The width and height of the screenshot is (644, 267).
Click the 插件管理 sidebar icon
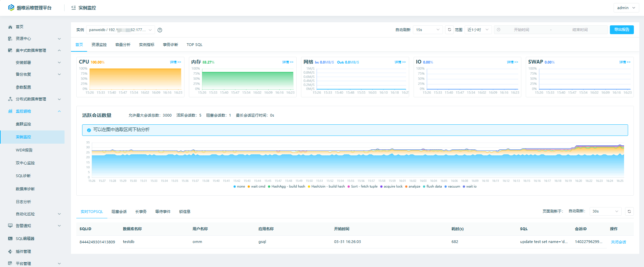pyautogui.click(x=10, y=251)
